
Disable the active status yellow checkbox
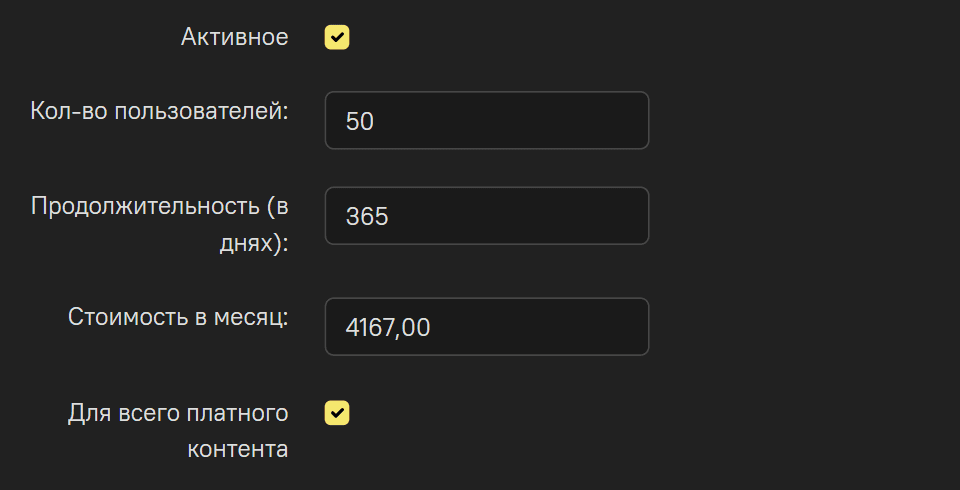[337, 38]
